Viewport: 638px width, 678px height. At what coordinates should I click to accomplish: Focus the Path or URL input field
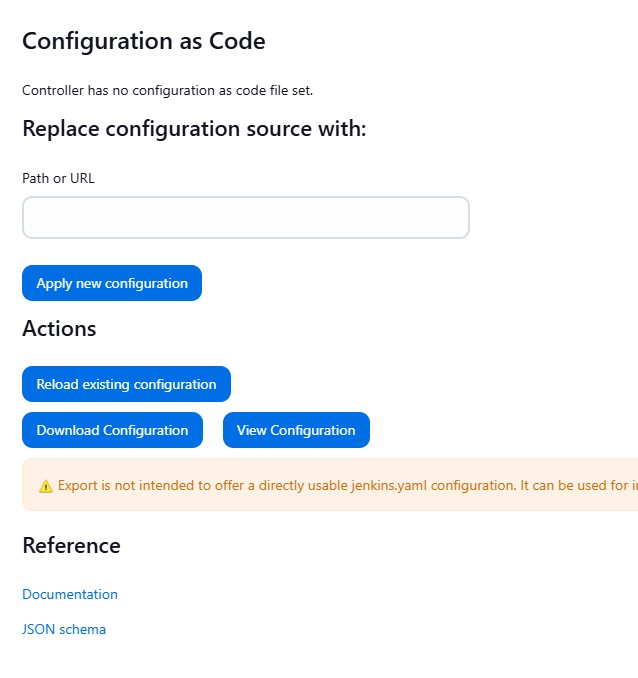[x=245, y=218]
